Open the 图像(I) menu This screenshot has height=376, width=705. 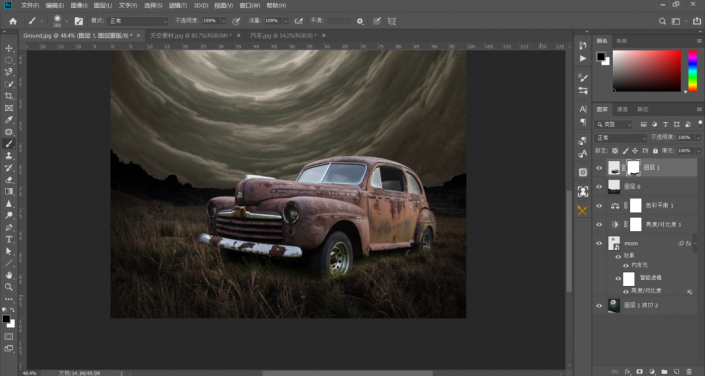coord(79,5)
